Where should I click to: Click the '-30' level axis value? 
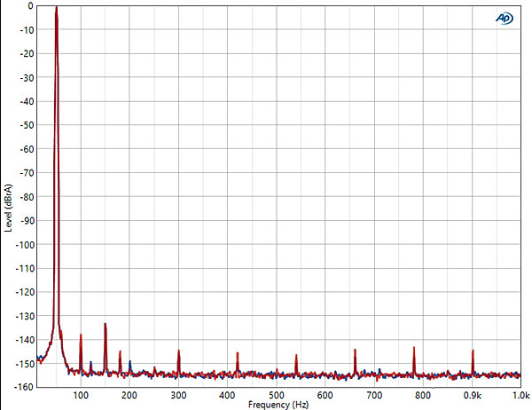click(27, 78)
